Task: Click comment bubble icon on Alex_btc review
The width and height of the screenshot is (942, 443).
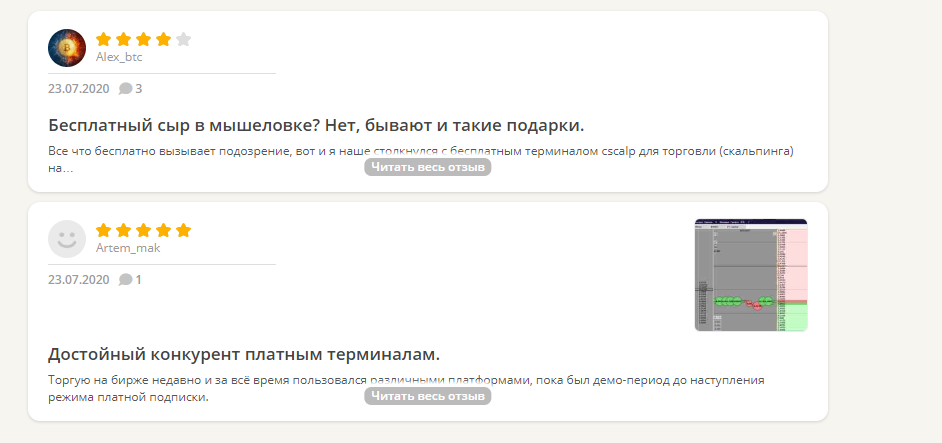Action: coord(125,89)
